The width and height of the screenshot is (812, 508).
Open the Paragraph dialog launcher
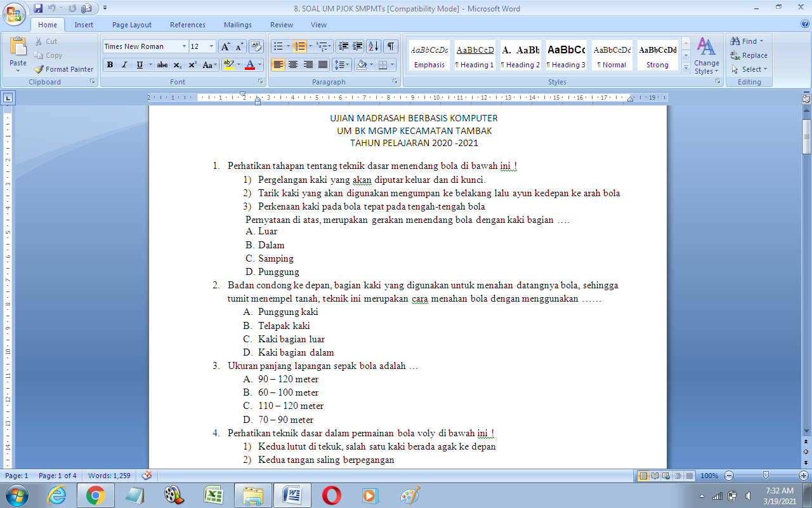point(395,82)
